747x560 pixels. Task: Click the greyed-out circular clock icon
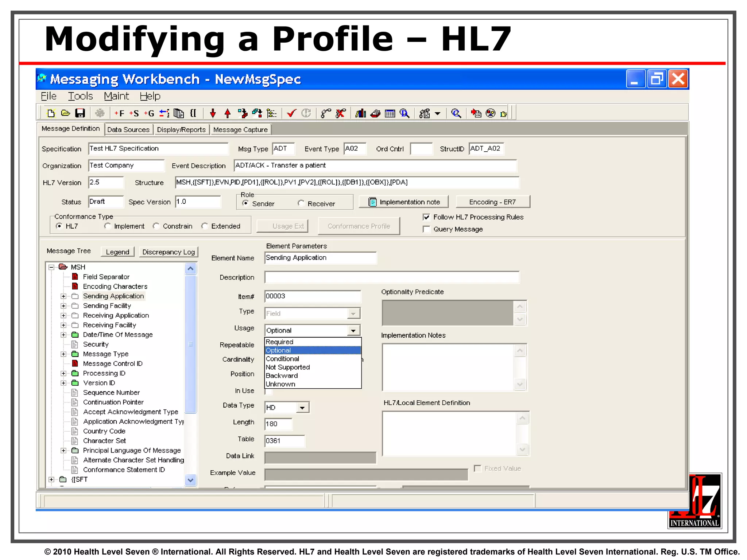click(x=306, y=113)
